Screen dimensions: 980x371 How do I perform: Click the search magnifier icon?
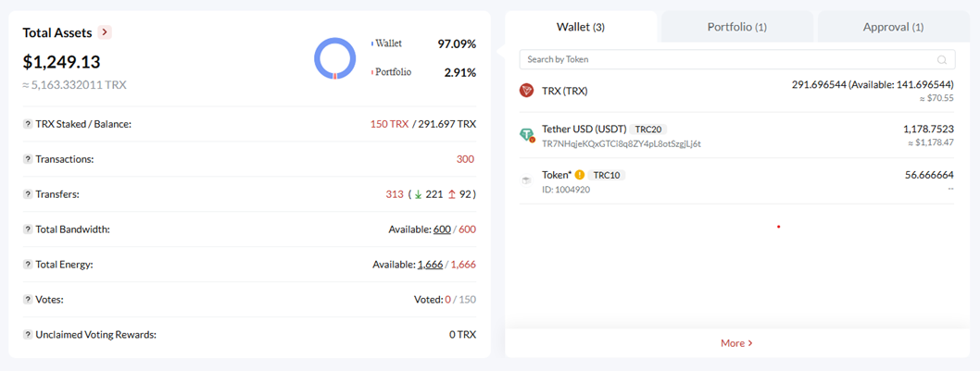click(x=942, y=60)
